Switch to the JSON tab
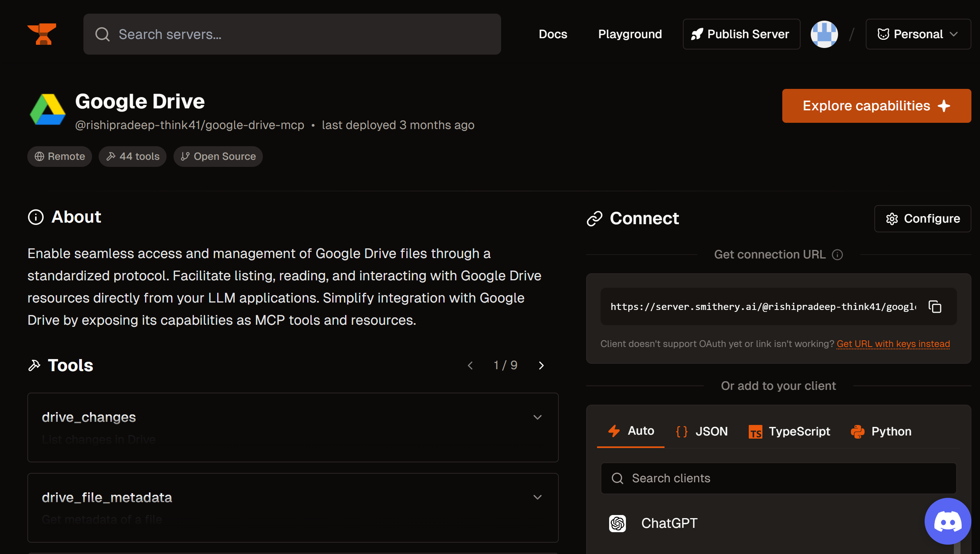This screenshot has height=554, width=980. pos(702,431)
